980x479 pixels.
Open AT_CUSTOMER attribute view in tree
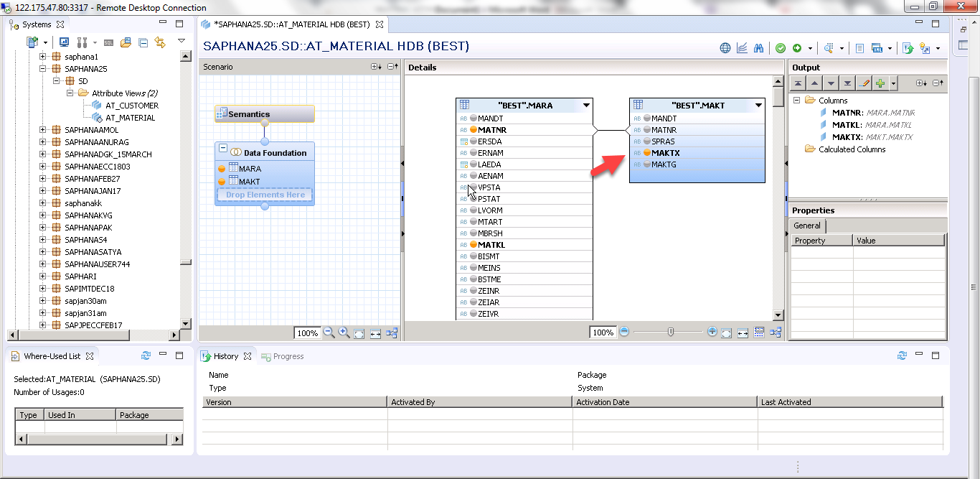point(132,106)
